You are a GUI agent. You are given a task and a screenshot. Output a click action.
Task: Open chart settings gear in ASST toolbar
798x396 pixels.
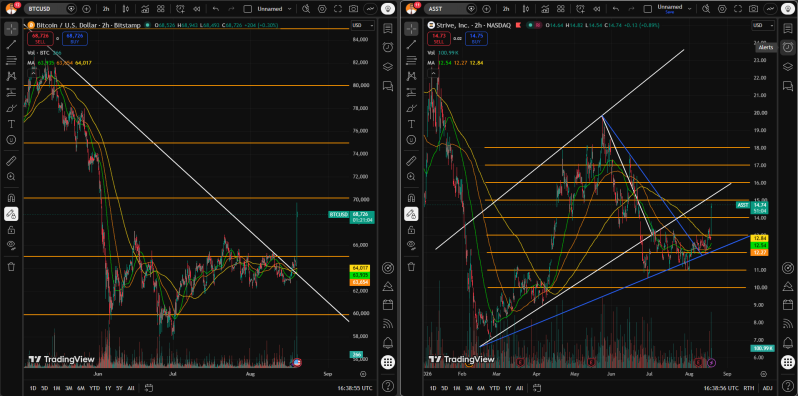pos(722,9)
